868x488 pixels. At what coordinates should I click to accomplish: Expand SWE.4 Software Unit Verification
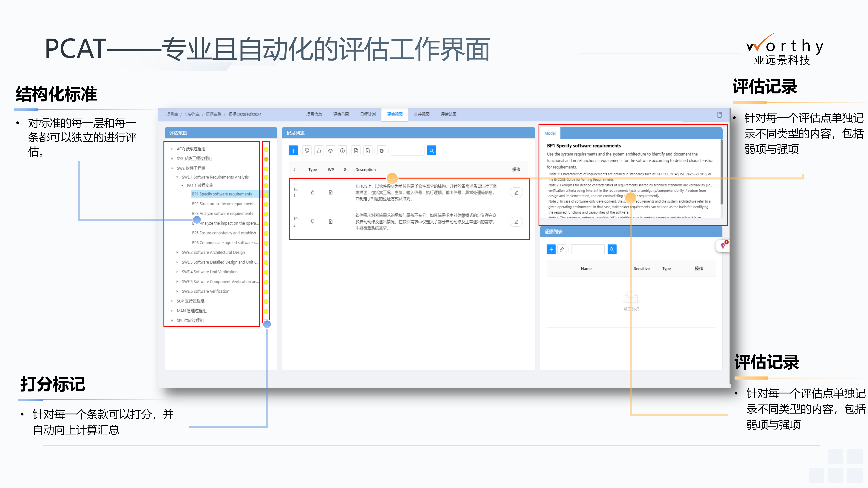[x=177, y=272]
